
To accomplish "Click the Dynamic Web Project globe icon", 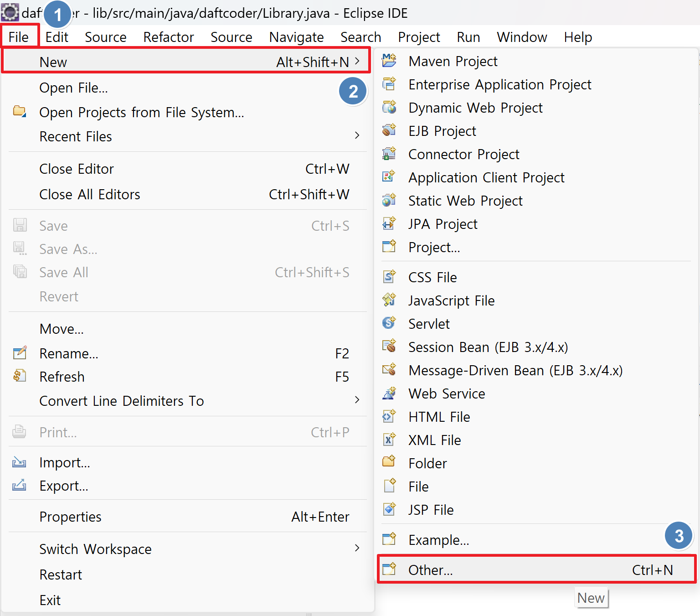I will pyautogui.click(x=389, y=107).
